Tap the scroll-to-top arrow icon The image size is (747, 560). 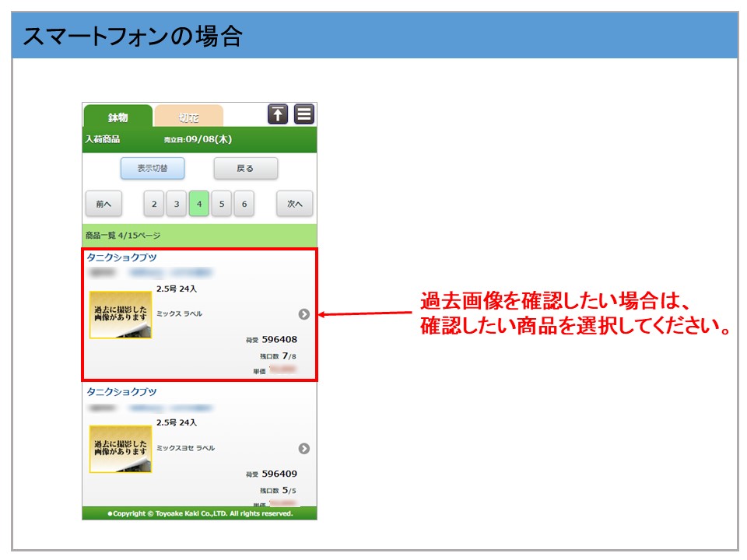pos(278,114)
